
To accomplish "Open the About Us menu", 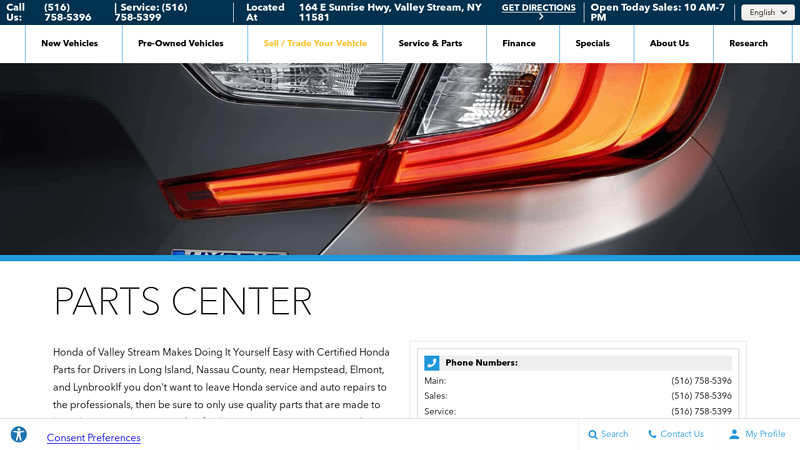I will point(669,43).
